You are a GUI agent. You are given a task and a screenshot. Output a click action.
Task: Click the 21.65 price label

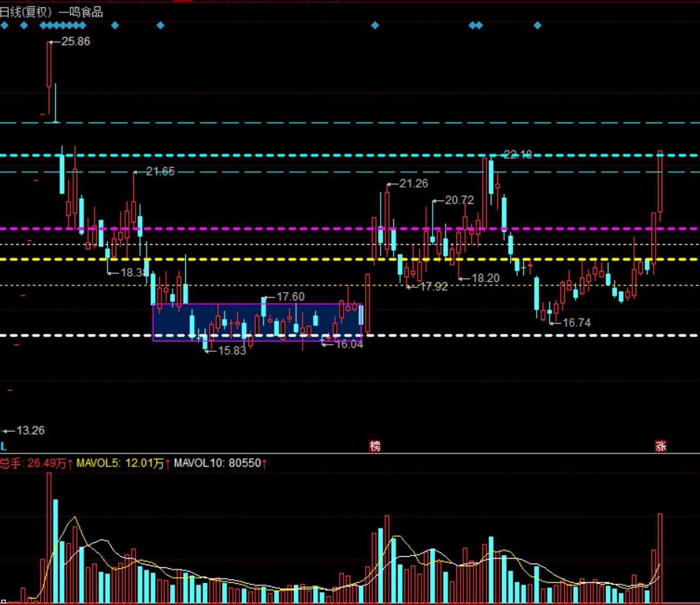click(160, 171)
